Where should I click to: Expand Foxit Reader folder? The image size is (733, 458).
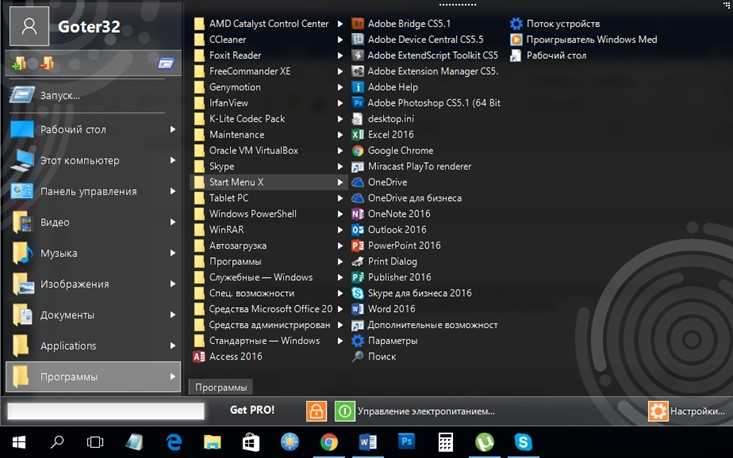point(269,55)
